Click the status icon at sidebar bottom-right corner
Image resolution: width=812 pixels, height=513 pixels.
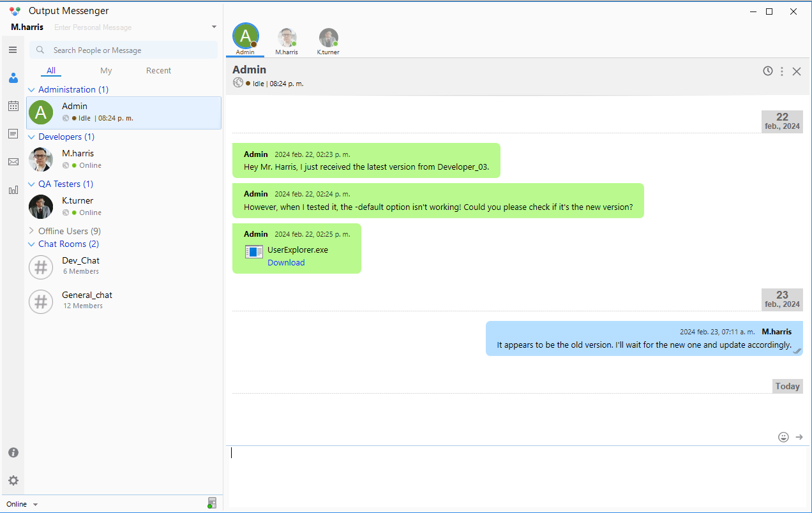(212, 503)
